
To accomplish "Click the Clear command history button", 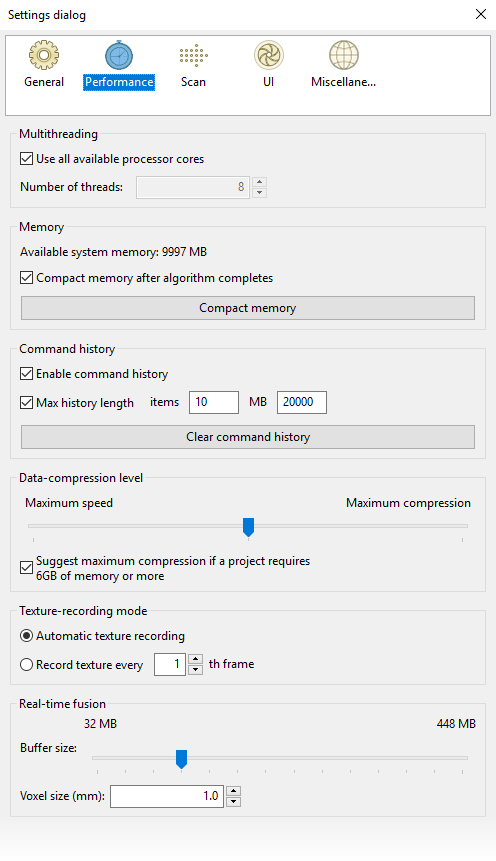I will click(248, 437).
